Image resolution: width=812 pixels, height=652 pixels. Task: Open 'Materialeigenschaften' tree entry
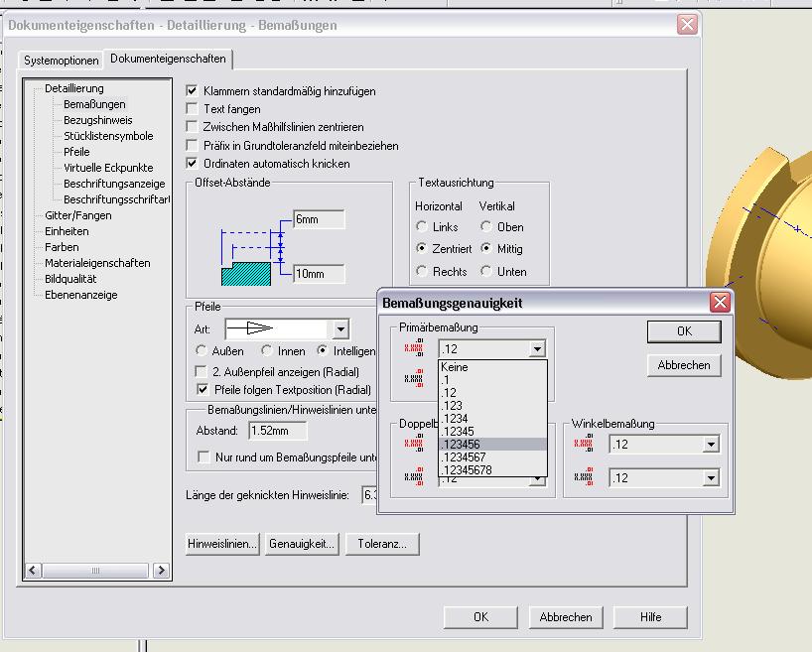[97, 263]
